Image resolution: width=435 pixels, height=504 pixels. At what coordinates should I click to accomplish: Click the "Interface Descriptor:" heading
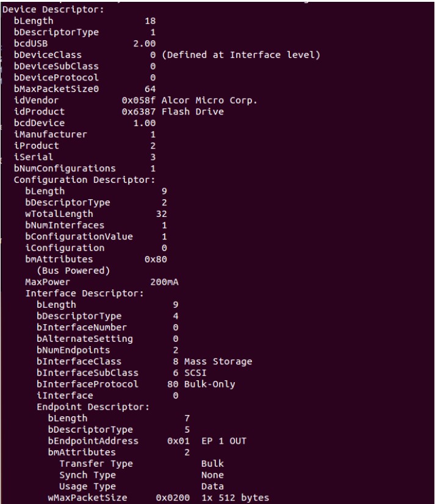point(84,293)
